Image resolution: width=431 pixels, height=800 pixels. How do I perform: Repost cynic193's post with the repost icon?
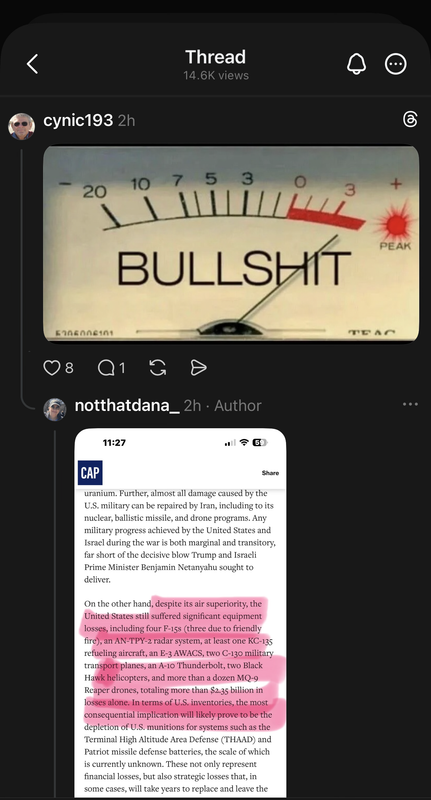click(x=158, y=367)
